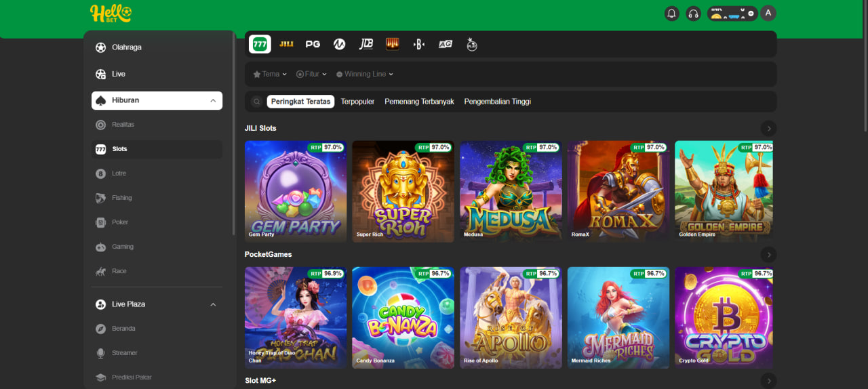The height and width of the screenshot is (389, 868).
Task: Open Race in the sidebar
Action: coord(157,271)
